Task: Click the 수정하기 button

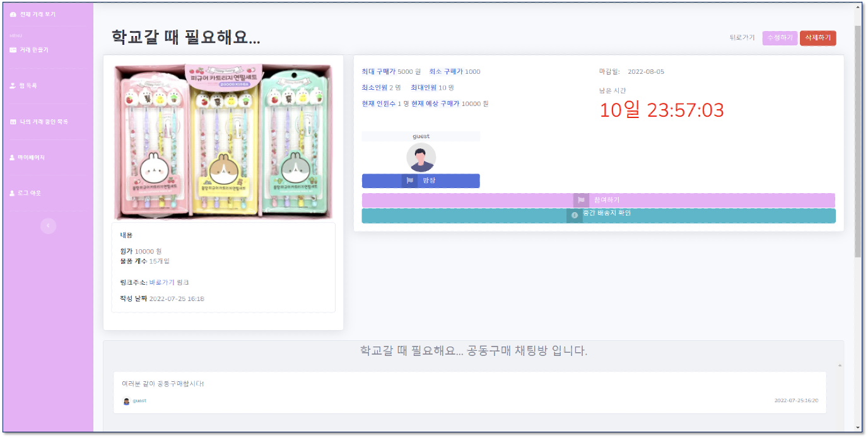Action: (780, 38)
